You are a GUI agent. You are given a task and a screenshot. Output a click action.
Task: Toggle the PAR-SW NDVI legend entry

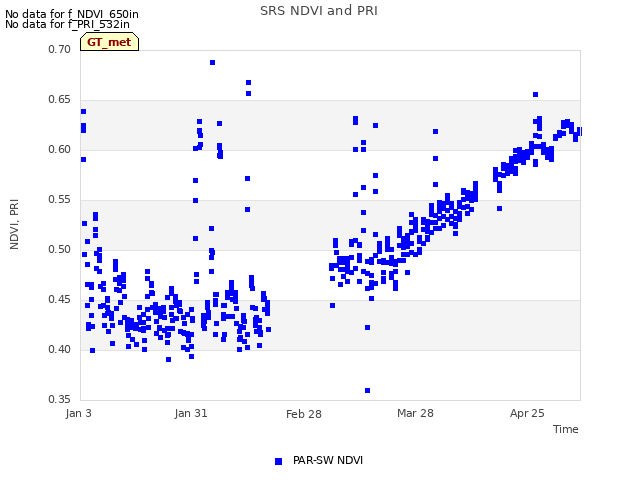point(319,460)
